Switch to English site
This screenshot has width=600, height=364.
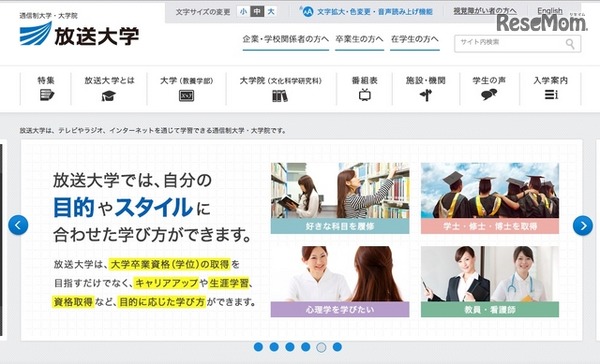[x=550, y=11]
